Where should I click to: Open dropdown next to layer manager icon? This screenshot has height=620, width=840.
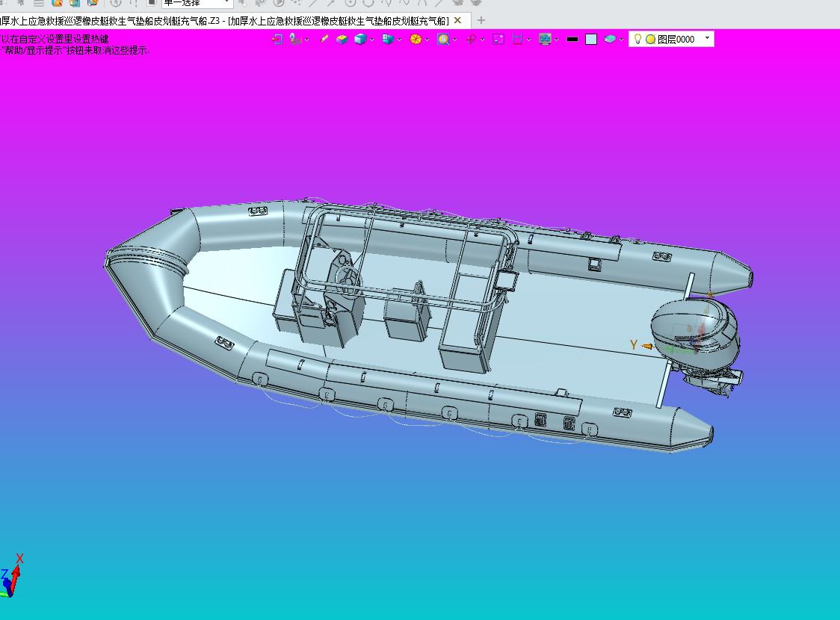tap(622, 40)
